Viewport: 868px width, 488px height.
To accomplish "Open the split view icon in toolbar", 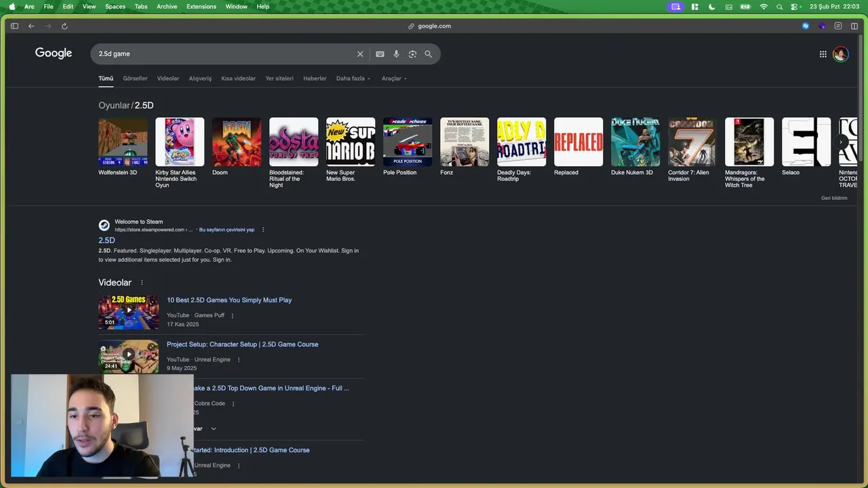I will point(854,26).
